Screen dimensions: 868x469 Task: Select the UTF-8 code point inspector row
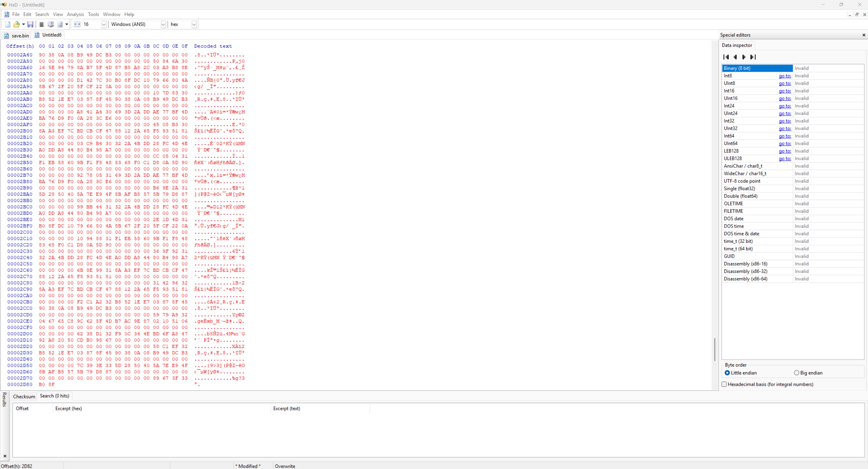793,181
